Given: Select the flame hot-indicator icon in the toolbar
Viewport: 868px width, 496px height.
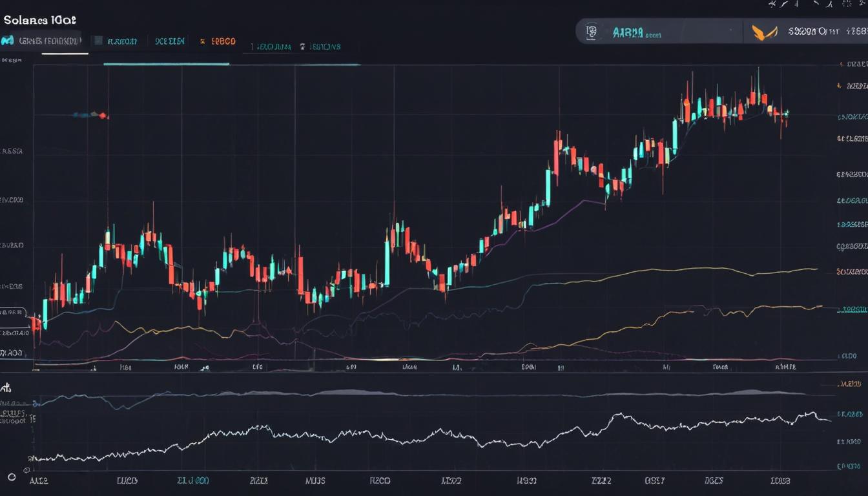Looking at the screenshot, I should point(202,40).
